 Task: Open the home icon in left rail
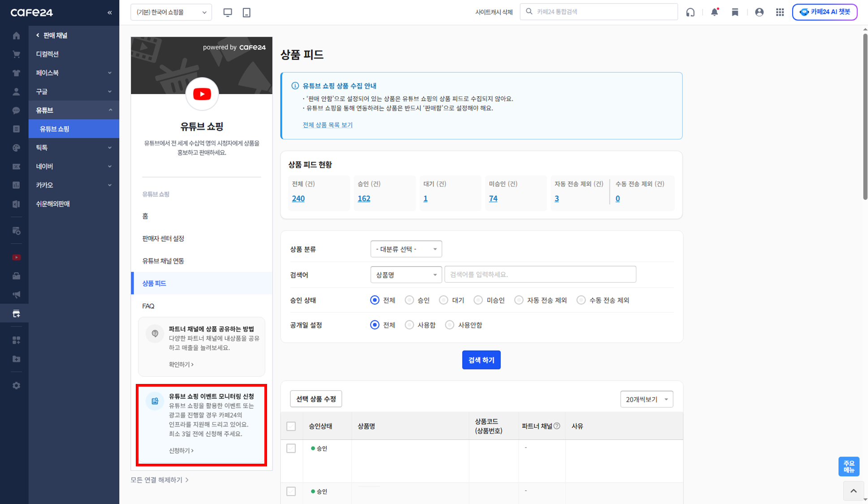pyautogui.click(x=16, y=35)
